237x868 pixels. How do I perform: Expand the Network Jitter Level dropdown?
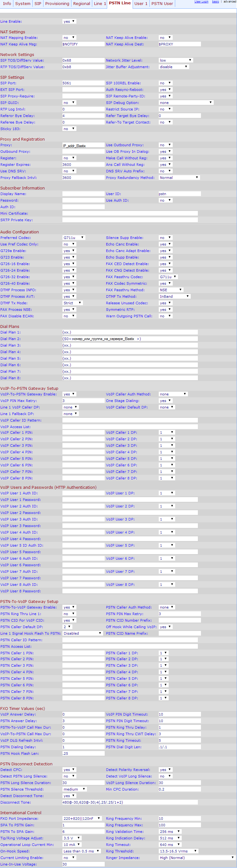click(x=175, y=60)
